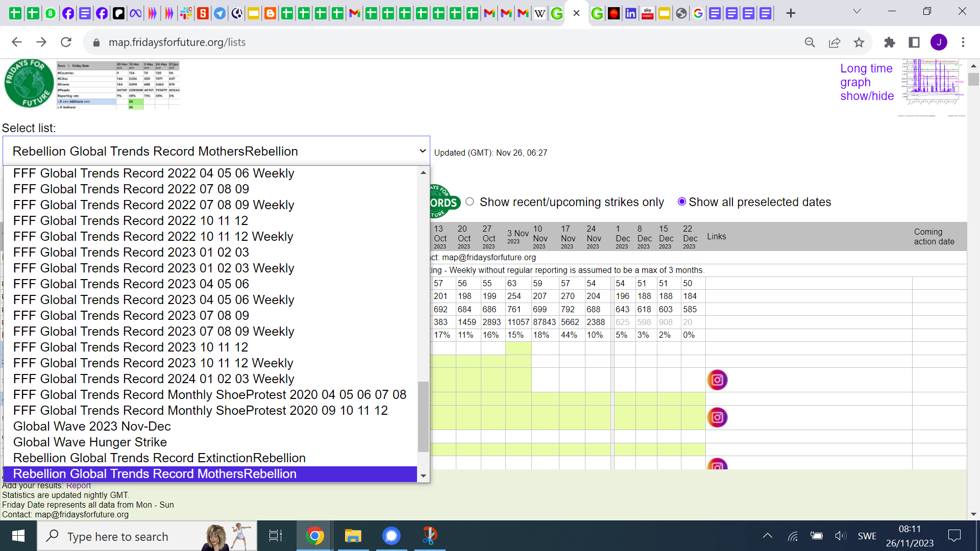Select 'Show all preselected dates' radio button

tap(681, 202)
